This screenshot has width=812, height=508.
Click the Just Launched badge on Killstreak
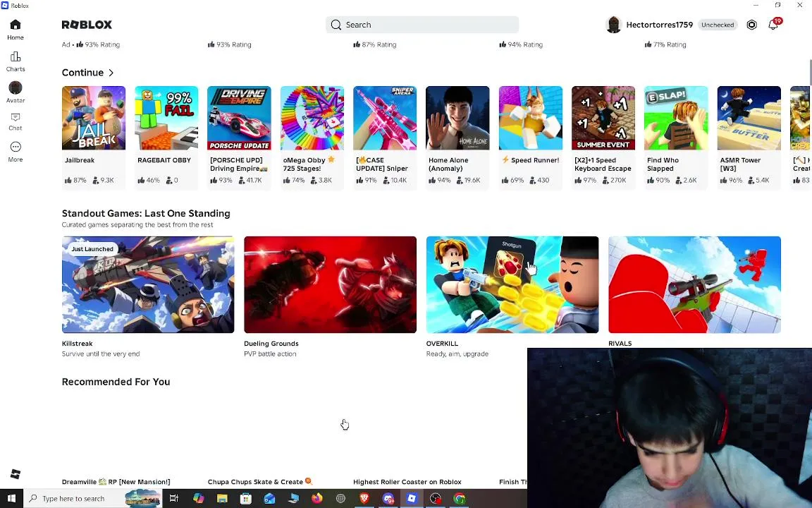click(x=92, y=249)
